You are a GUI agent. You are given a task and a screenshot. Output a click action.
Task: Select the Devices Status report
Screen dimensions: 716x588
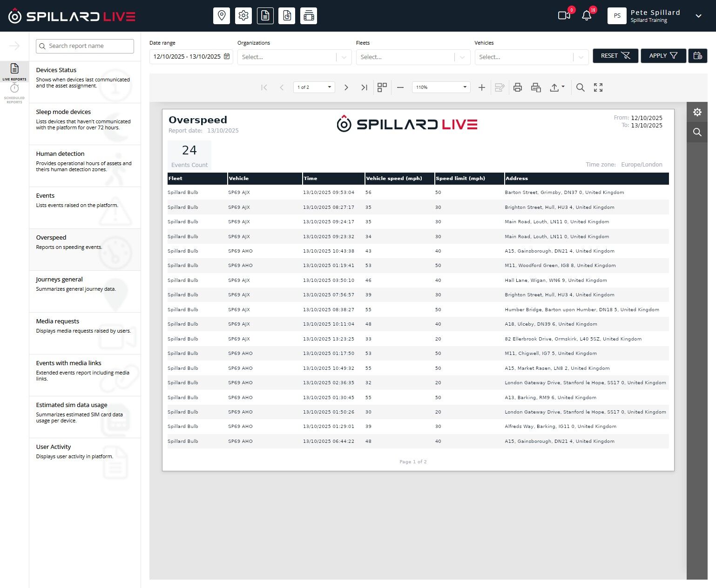pos(85,82)
